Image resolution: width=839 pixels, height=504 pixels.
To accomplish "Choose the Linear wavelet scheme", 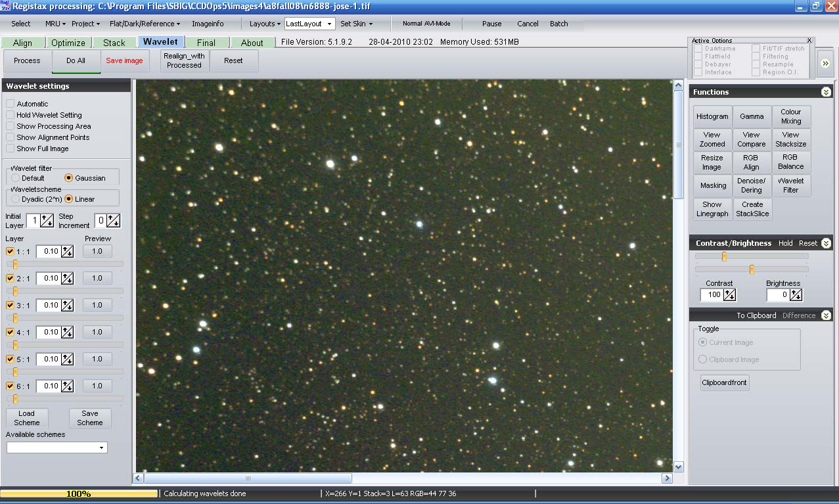I will [x=68, y=199].
